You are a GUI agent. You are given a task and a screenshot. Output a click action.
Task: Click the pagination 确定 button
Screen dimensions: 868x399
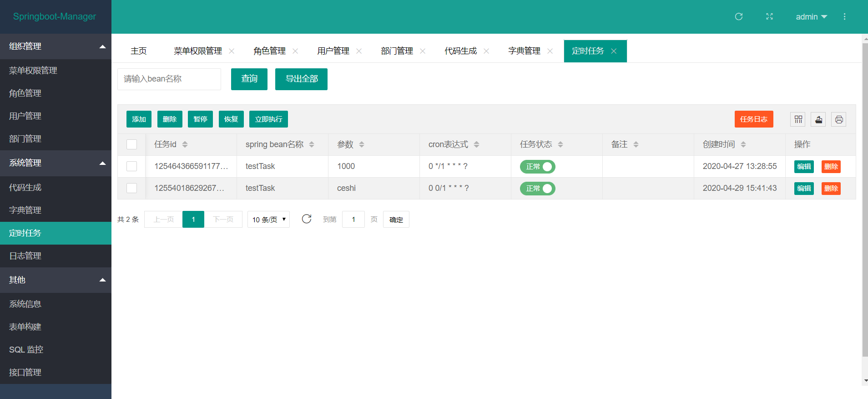pos(396,220)
